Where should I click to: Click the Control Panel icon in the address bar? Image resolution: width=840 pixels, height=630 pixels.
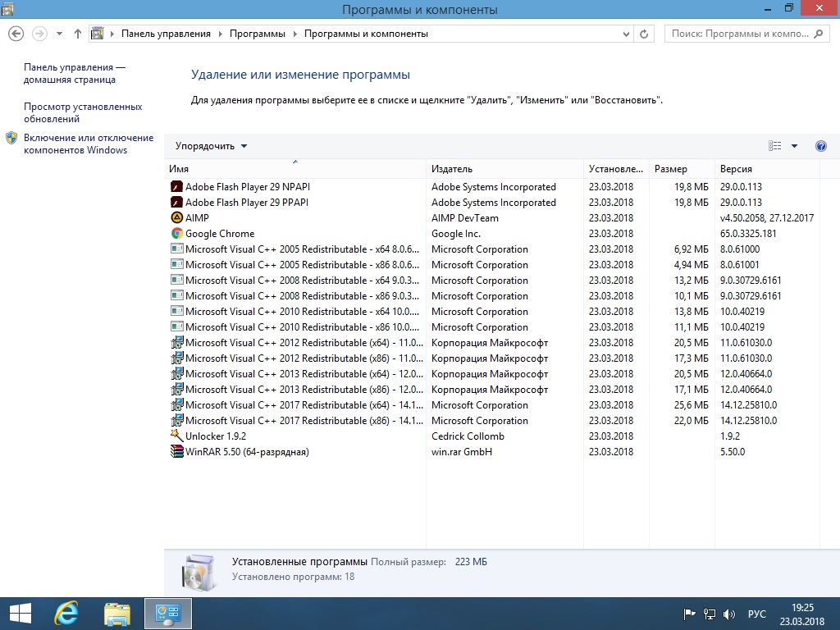coord(97,34)
